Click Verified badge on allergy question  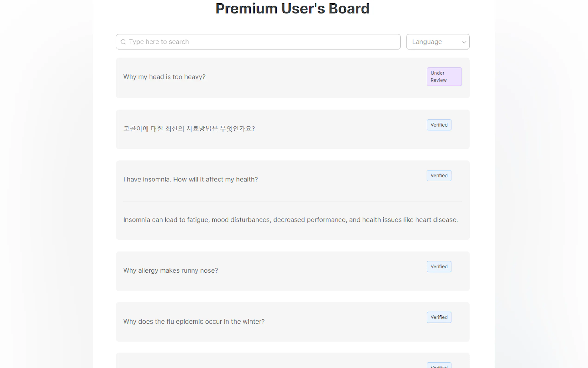tap(439, 266)
